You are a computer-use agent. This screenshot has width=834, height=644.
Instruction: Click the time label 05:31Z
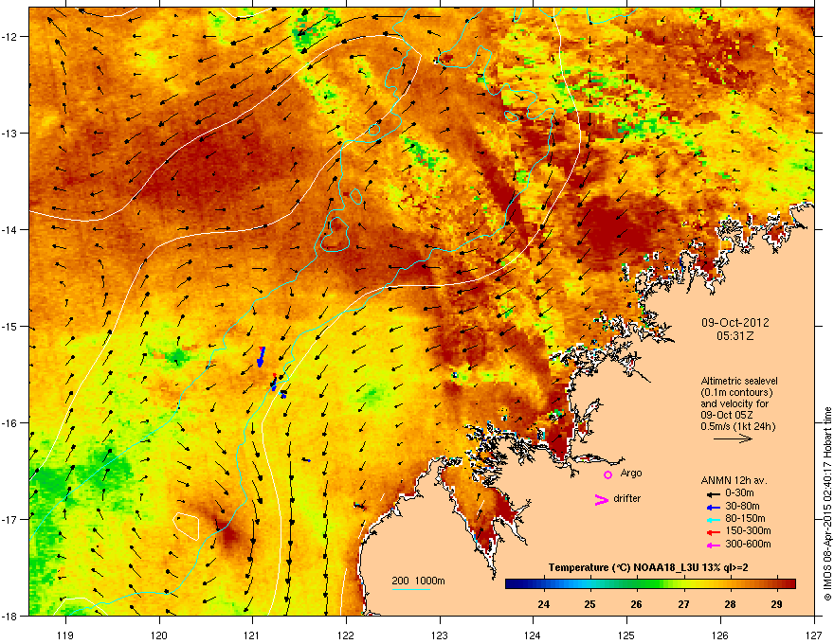point(735,336)
